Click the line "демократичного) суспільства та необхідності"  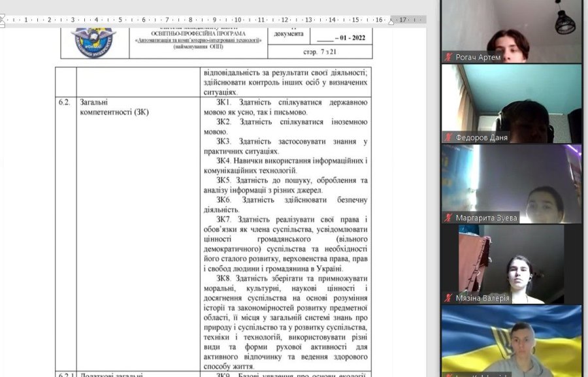[286, 249]
